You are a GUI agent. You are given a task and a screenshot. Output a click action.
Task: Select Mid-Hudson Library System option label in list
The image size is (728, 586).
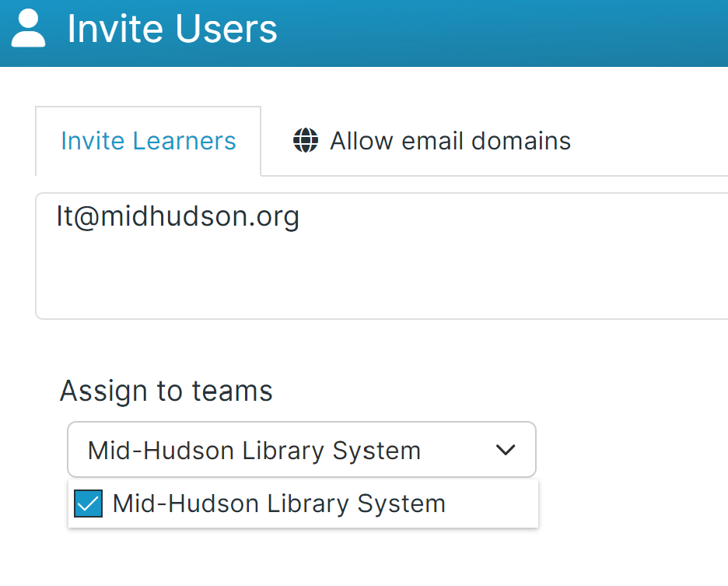[x=279, y=504]
